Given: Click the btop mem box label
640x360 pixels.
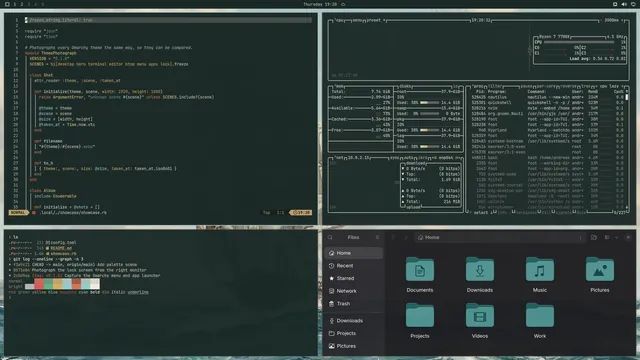Looking at the screenshot, I should [x=339, y=87].
